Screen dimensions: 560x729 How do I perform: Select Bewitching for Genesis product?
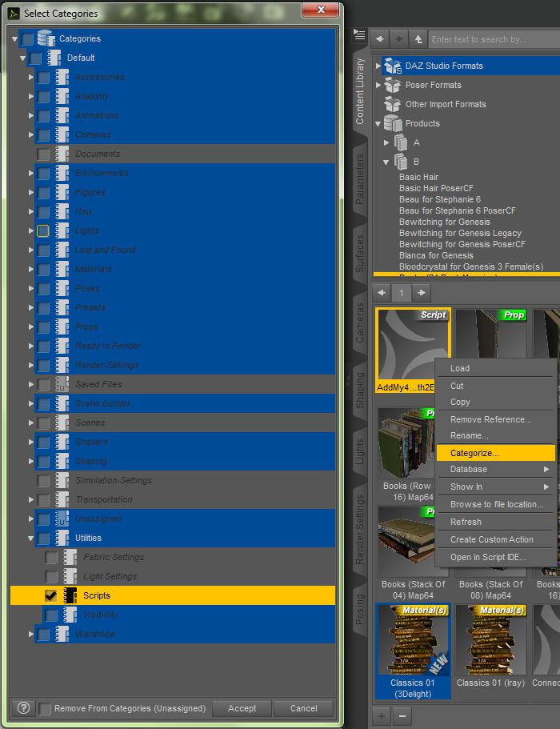pos(444,222)
